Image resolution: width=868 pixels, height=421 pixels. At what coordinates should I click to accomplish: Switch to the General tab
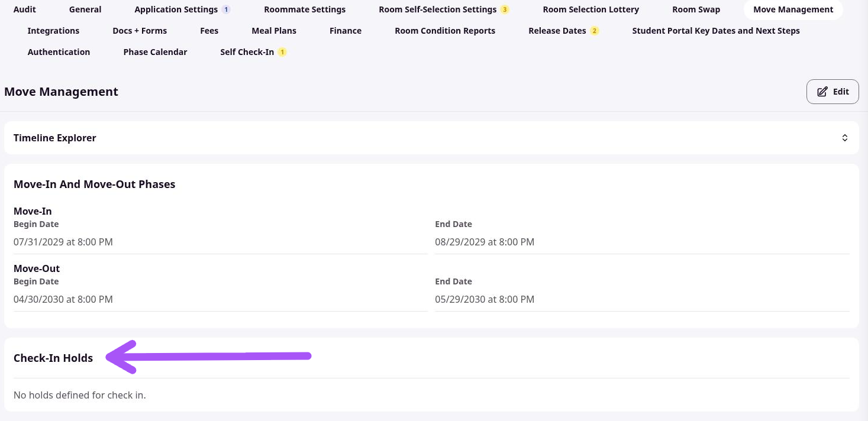coord(85,9)
